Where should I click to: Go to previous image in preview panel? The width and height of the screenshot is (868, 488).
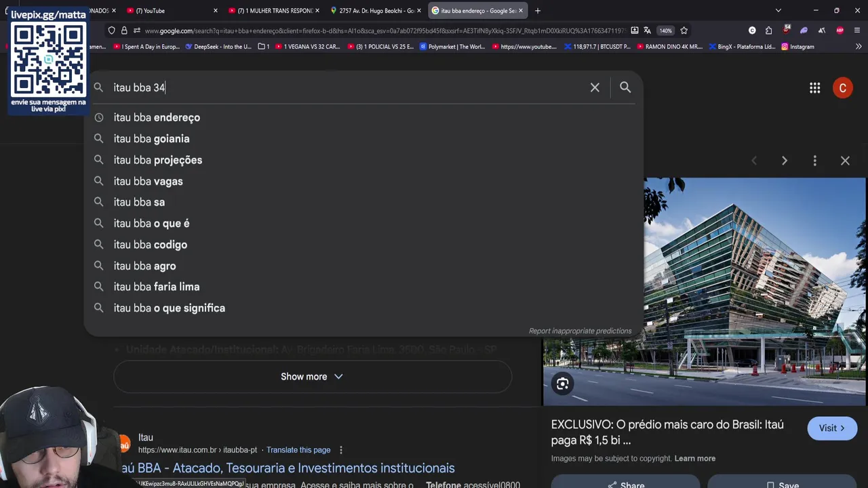pos(754,161)
